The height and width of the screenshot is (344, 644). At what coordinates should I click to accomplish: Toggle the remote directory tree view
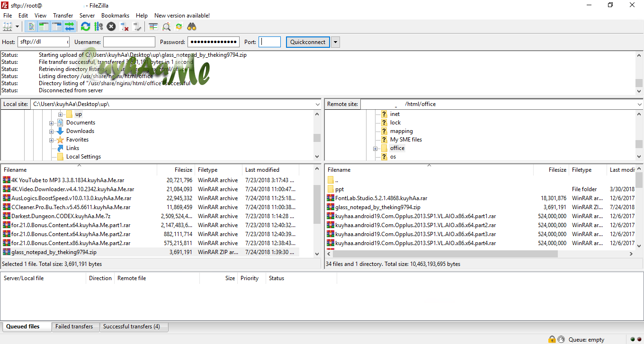pos(57,26)
